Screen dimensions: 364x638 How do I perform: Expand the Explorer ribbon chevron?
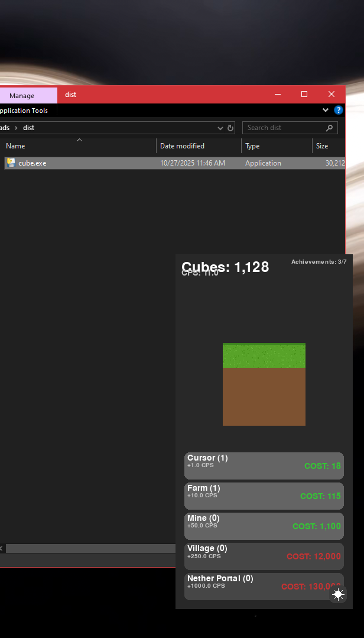click(x=326, y=110)
